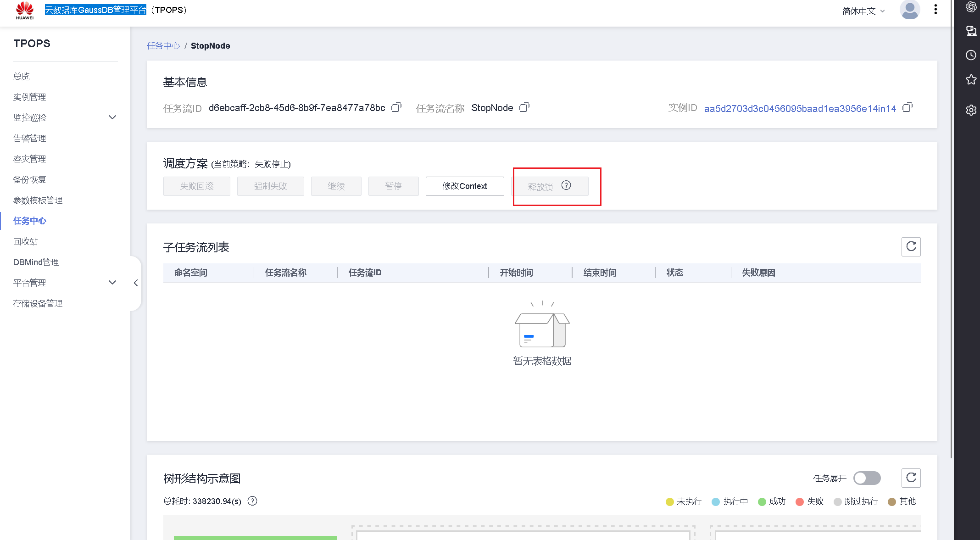Copy the instance ID value
Screen dimensions: 980x540
(907, 107)
